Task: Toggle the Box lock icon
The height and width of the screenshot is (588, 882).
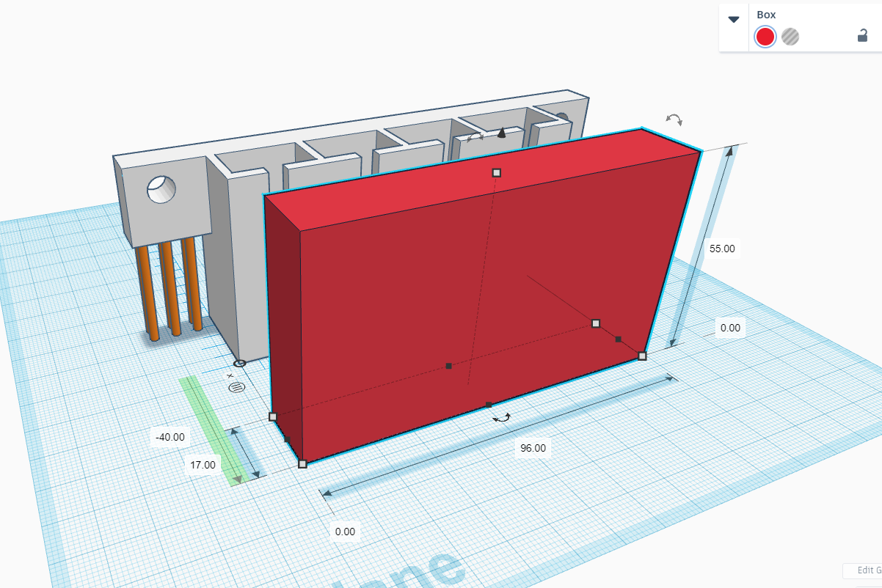Action: pos(863,35)
